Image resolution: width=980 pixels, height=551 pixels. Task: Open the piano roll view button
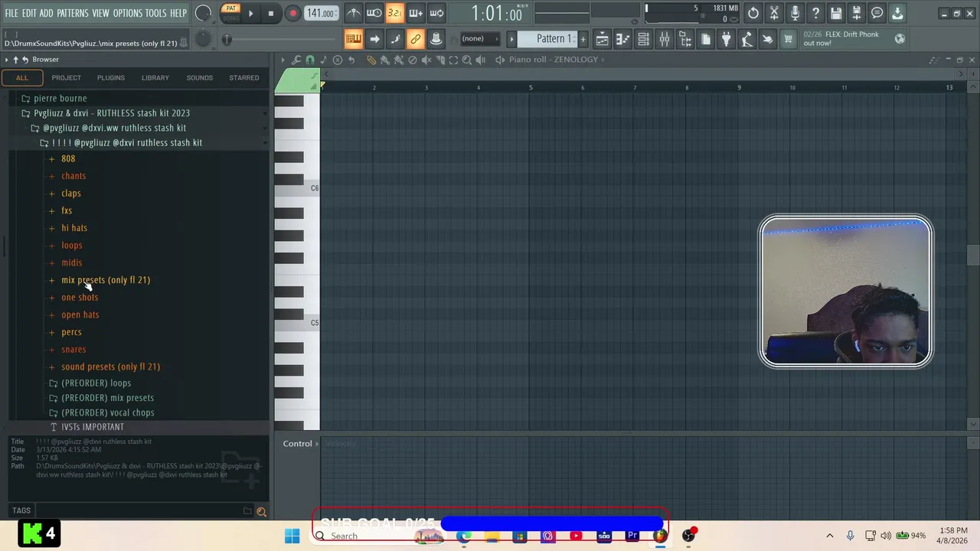[623, 39]
